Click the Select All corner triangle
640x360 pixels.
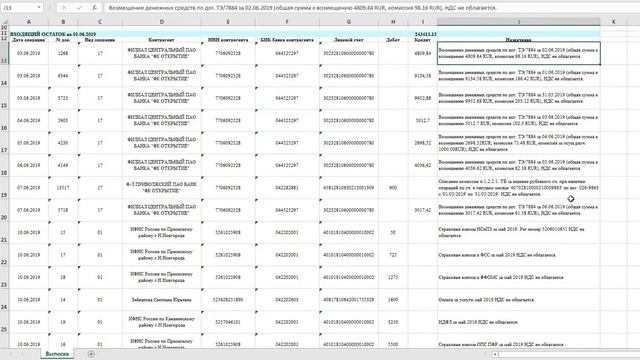(4, 22)
